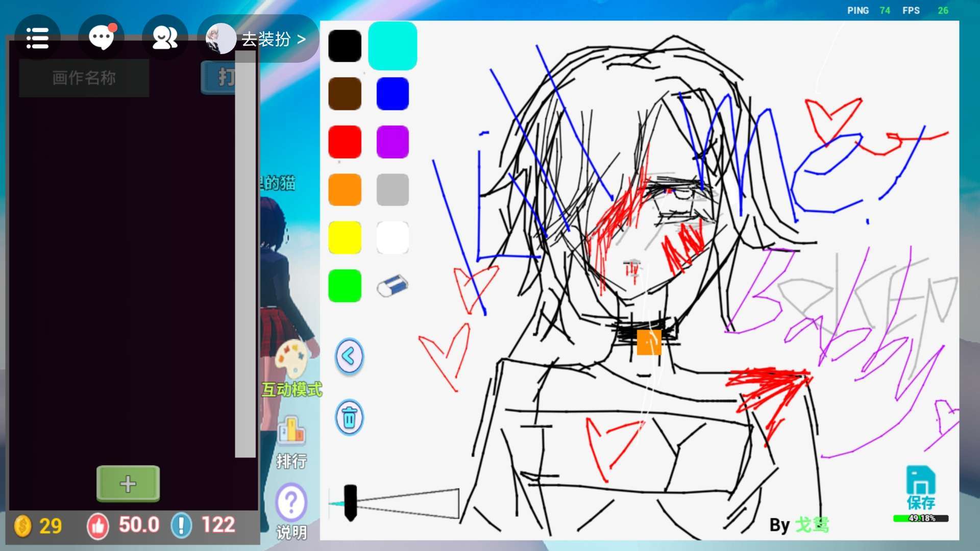Pick the black color swatch
This screenshot has height=551, width=980.
click(x=345, y=46)
